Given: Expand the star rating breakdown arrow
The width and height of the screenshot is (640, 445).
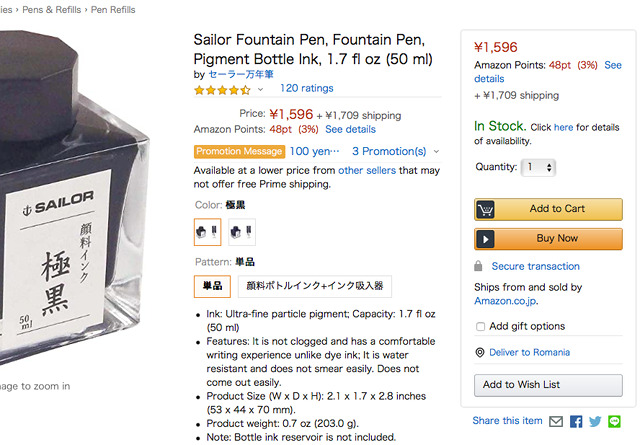Looking at the screenshot, I should pos(260,89).
